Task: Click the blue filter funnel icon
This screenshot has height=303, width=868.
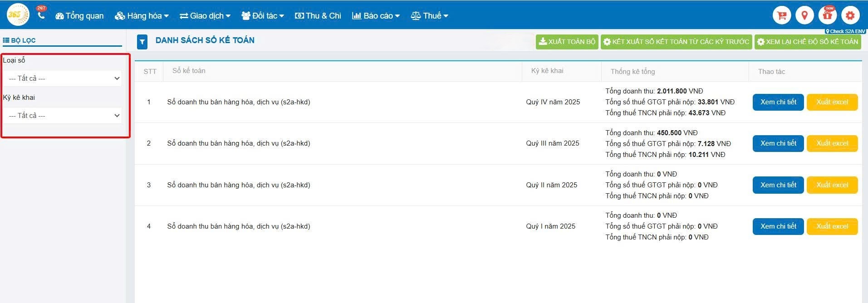Action: click(142, 42)
